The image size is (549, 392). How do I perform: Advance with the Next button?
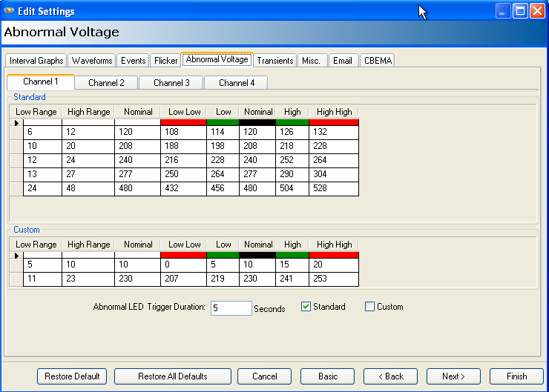point(453,376)
